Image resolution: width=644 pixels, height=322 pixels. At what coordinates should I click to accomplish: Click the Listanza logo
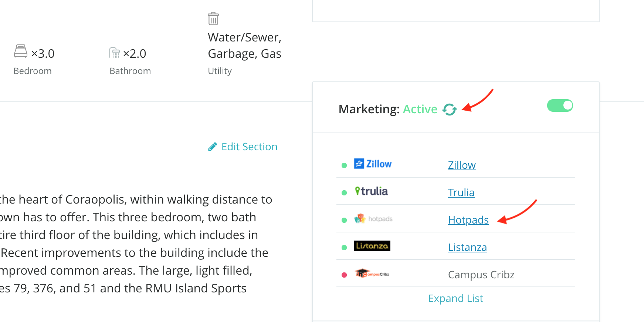coord(372,246)
